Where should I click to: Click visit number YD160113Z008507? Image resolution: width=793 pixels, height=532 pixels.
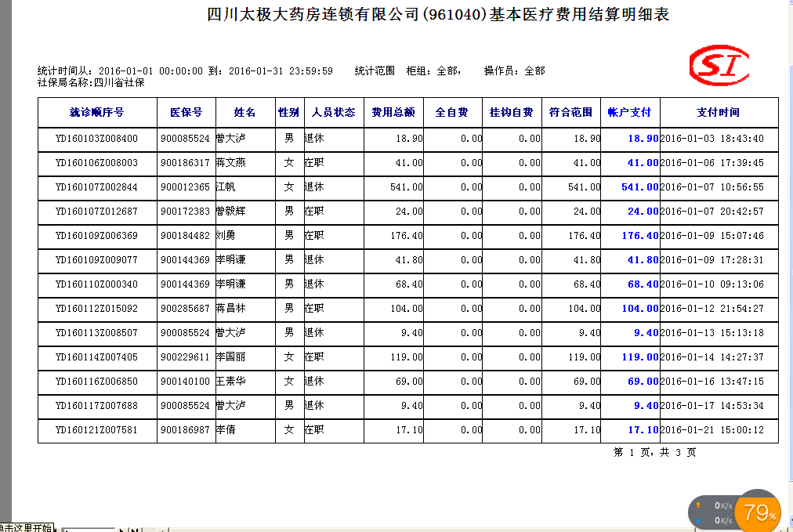point(96,333)
